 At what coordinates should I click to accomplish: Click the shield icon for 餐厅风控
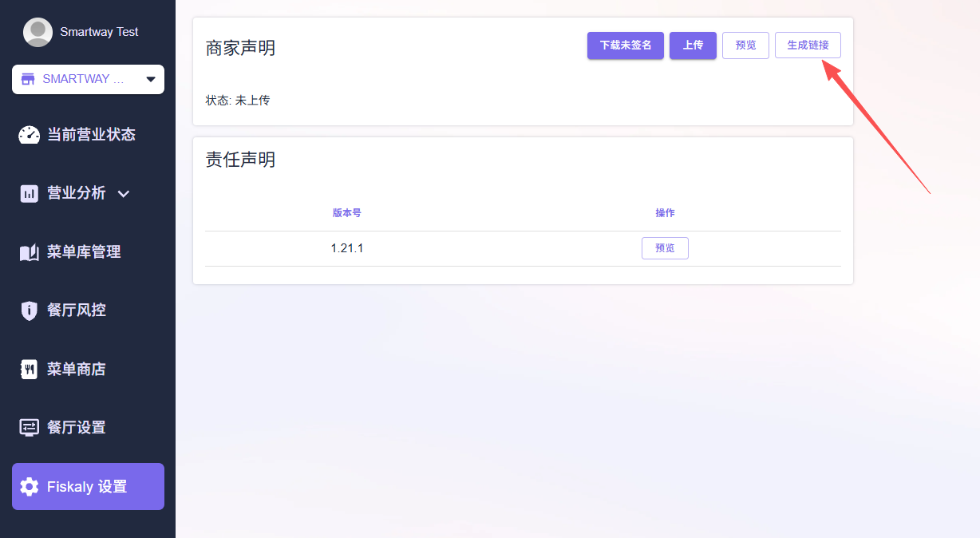coord(30,311)
